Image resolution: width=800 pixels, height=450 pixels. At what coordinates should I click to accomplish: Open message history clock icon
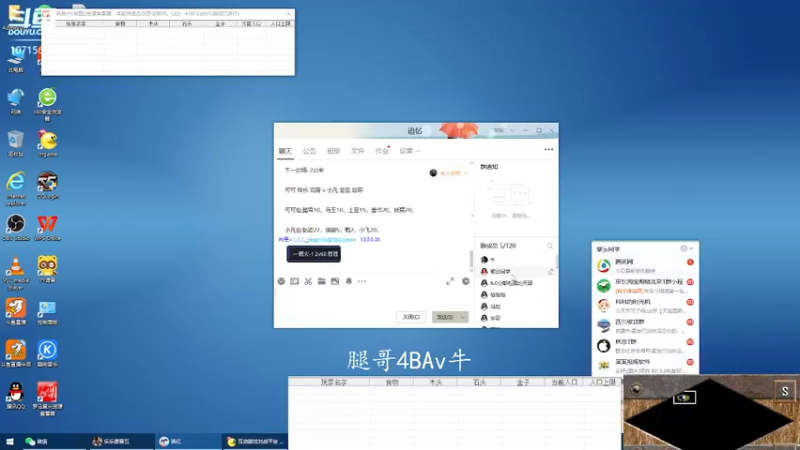[466, 281]
